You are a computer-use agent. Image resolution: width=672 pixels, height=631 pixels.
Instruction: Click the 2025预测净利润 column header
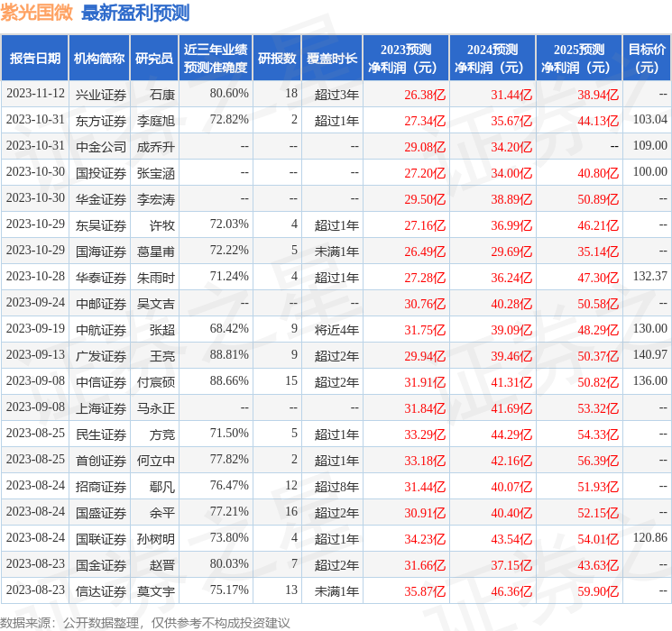pos(579,59)
